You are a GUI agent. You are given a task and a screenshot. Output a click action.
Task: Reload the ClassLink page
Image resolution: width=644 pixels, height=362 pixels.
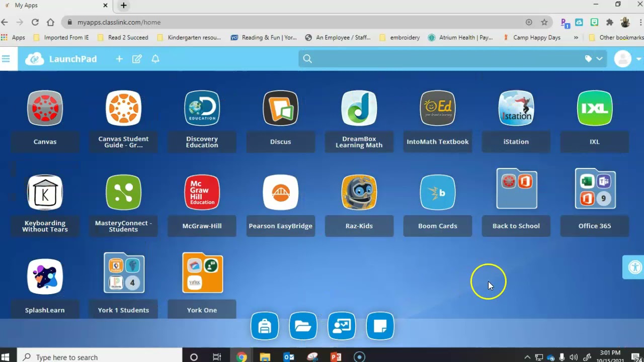35,22
